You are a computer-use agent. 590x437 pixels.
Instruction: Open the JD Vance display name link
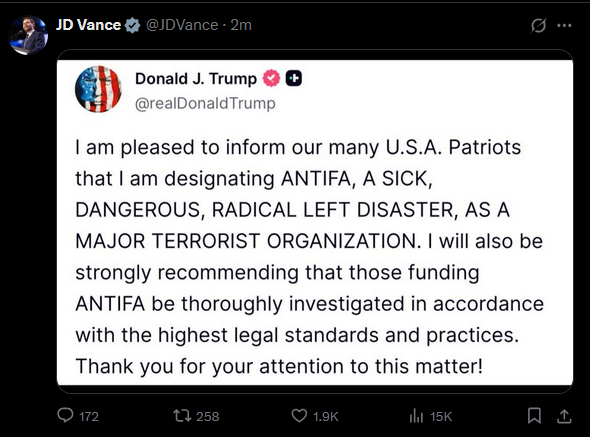tap(88, 25)
